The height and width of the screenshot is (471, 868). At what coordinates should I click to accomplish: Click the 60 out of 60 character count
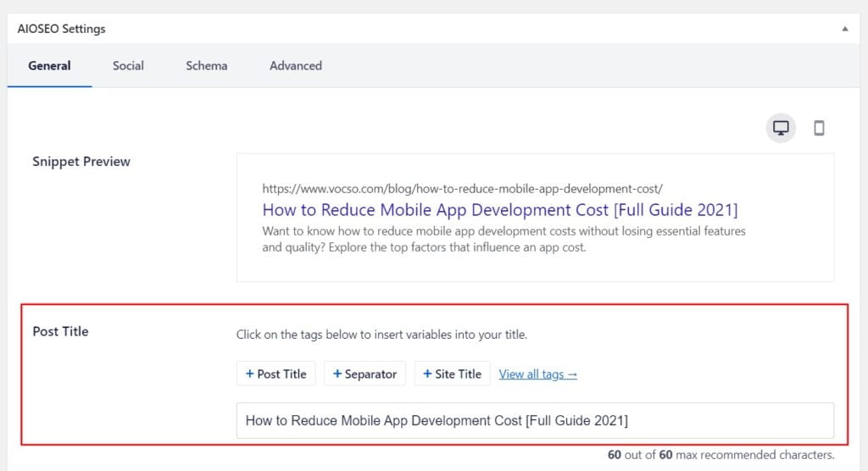click(x=721, y=455)
